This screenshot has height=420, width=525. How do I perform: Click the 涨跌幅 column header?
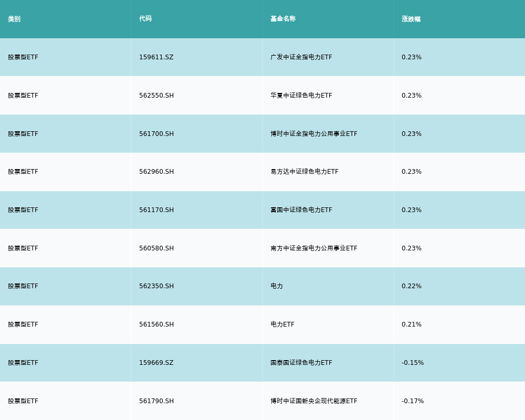(x=411, y=19)
